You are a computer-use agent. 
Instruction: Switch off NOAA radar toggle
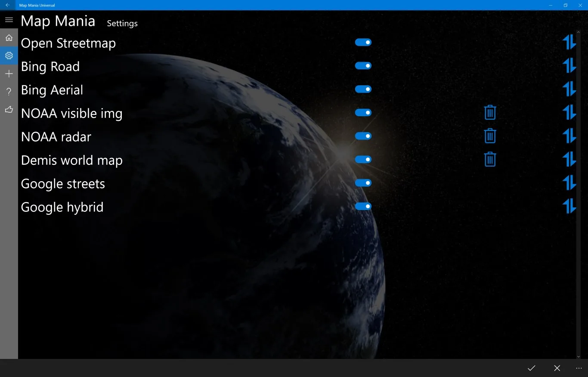pyautogui.click(x=363, y=136)
